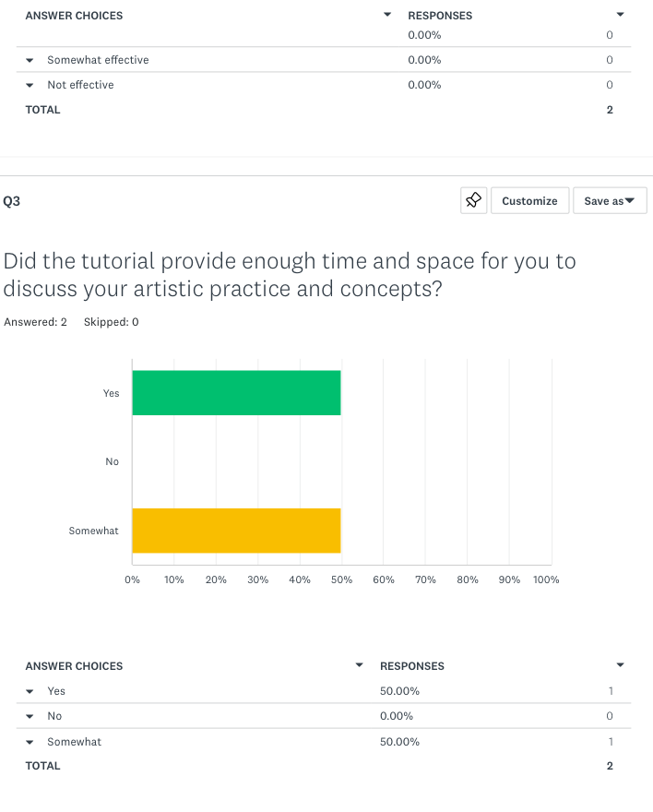Open Q3 Responses column dropdown arrow

620,664
